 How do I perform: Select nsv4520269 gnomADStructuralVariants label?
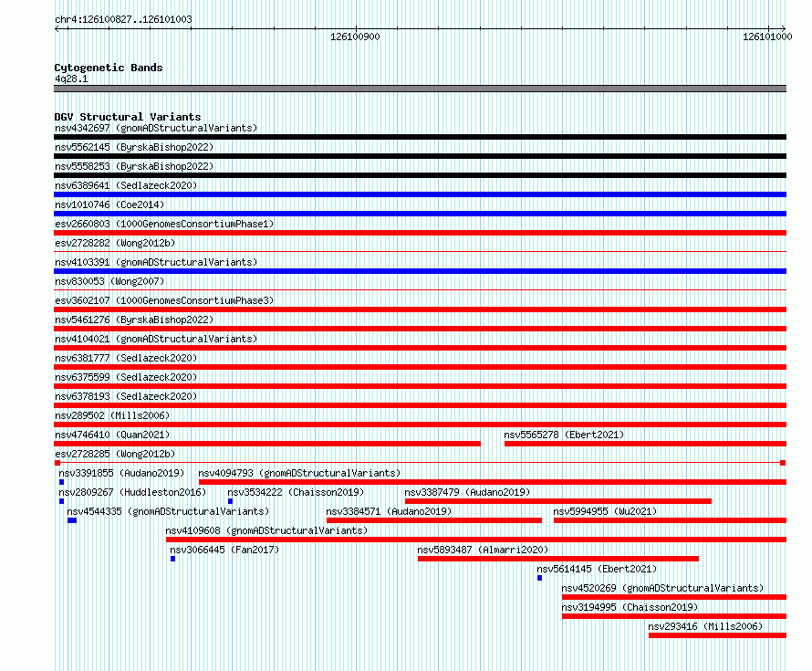(x=662, y=588)
